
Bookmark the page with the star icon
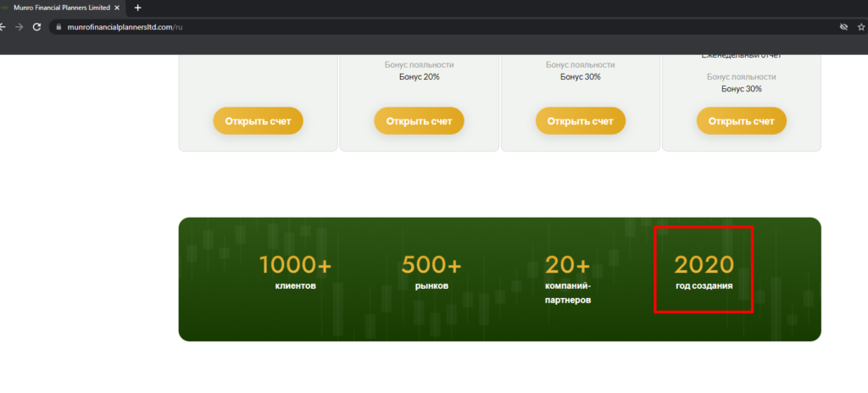click(861, 26)
